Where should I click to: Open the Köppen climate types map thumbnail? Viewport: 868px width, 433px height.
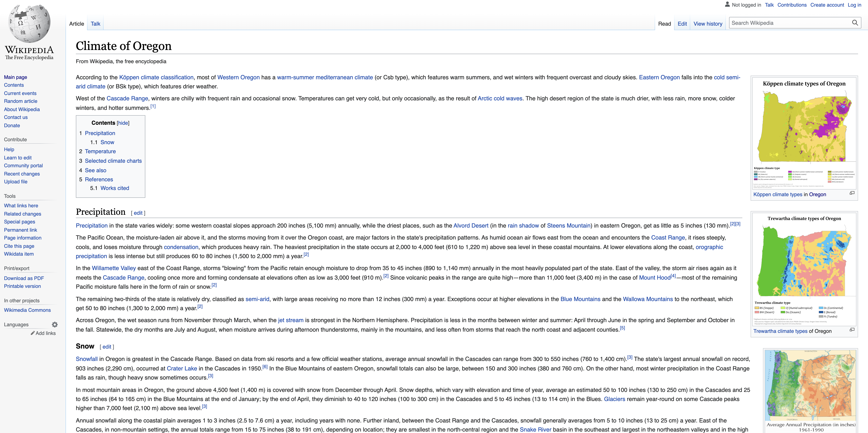click(804, 133)
